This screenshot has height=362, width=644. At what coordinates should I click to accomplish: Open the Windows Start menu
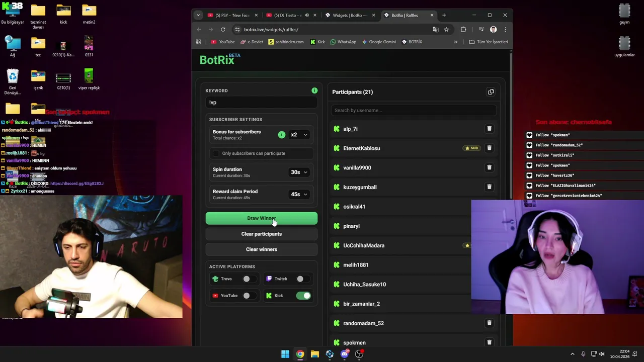coord(285,354)
